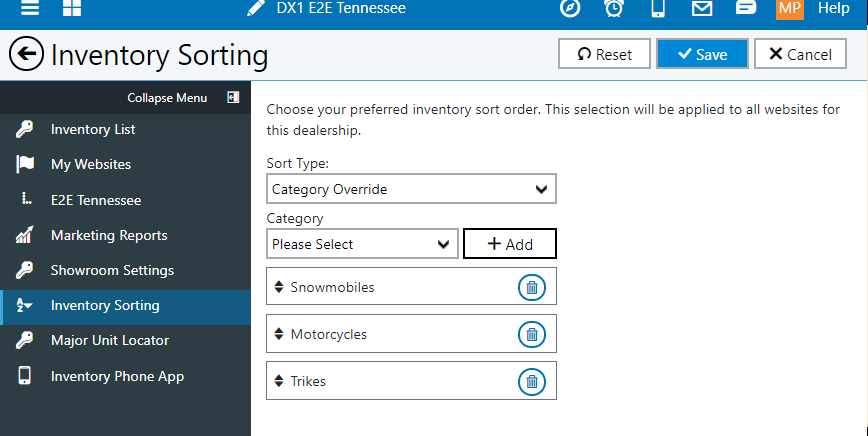Viewport: 868px width, 436px height.
Task: Open the alarm clock reminders icon
Action: click(x=614, y=8)
